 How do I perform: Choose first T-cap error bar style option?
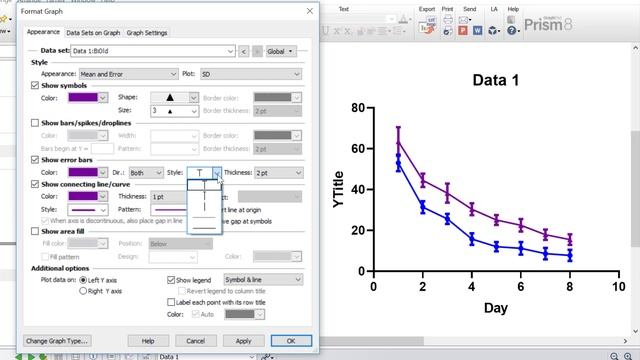coord(204,185)
